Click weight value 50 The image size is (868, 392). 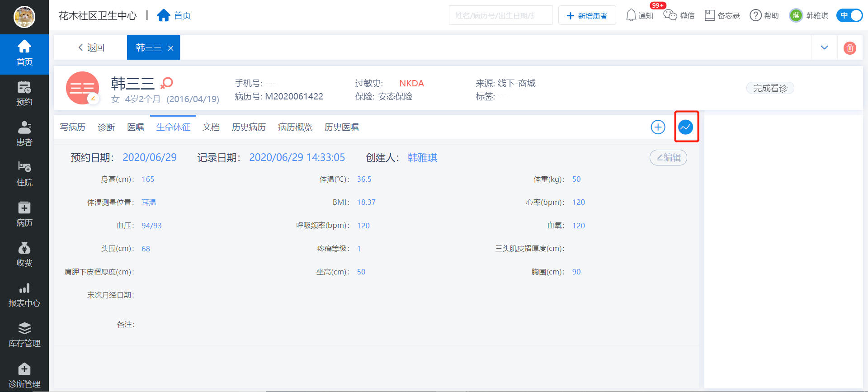click(x=576, y=179)
